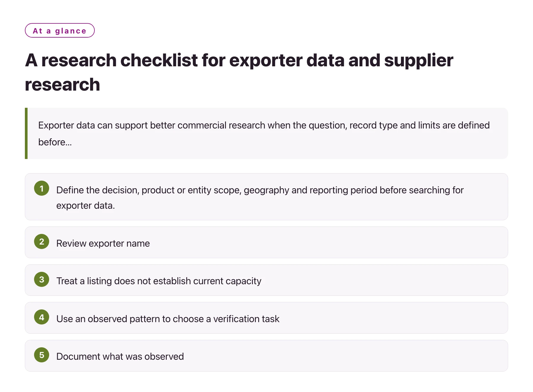Click 'exporter data.' ending the first checklist item

[86, 205]
